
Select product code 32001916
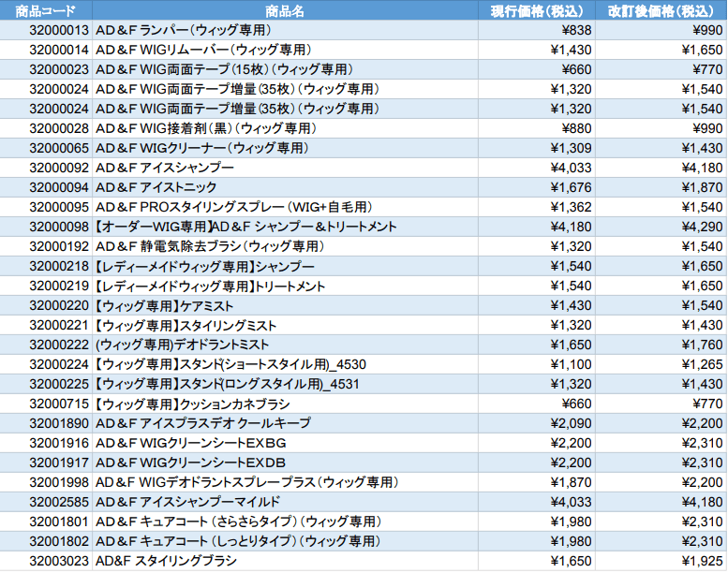[46, 443]
